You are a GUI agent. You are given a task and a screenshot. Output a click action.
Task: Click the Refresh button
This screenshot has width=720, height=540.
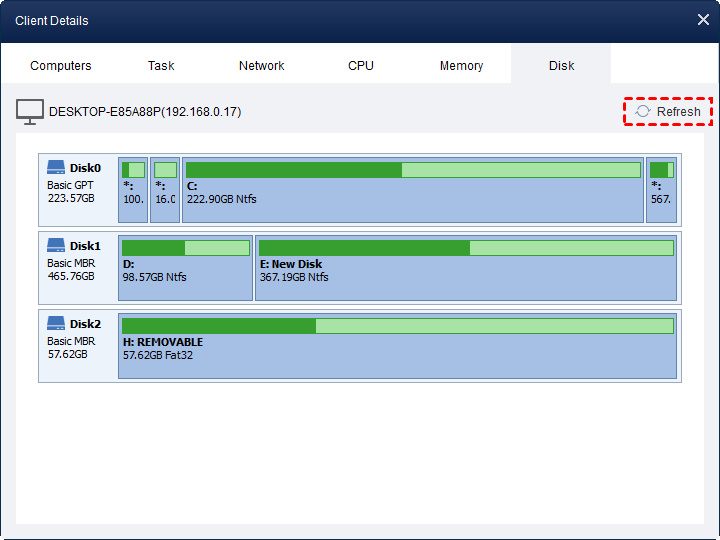668,112
